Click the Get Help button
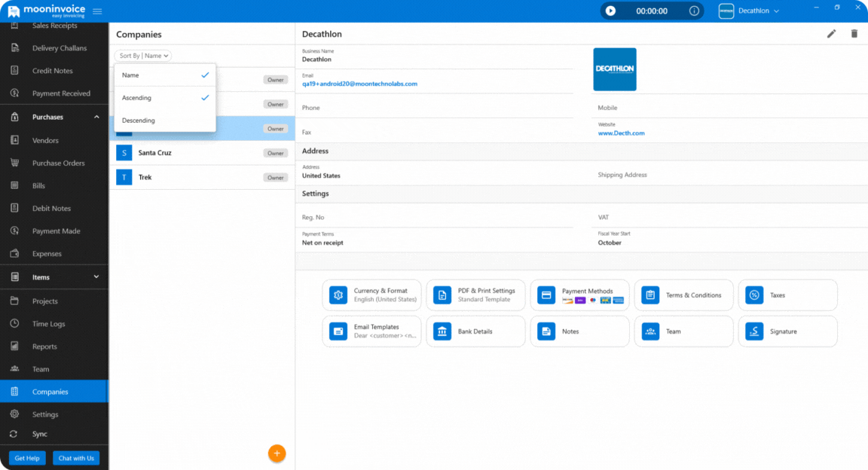 point(27,459)
